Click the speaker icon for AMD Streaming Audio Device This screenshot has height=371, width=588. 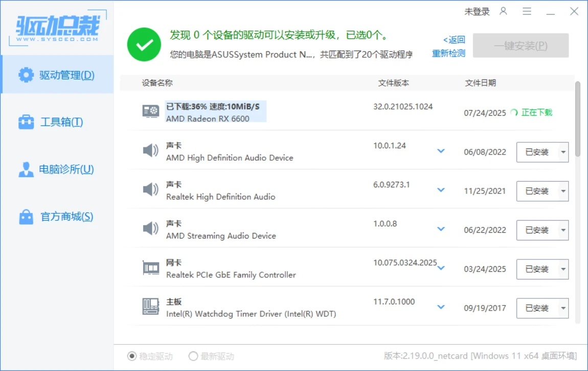coord(150,229)
